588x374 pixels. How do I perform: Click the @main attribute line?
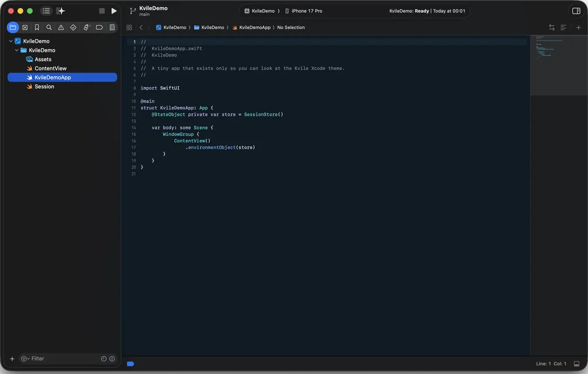tap(148, 101)
